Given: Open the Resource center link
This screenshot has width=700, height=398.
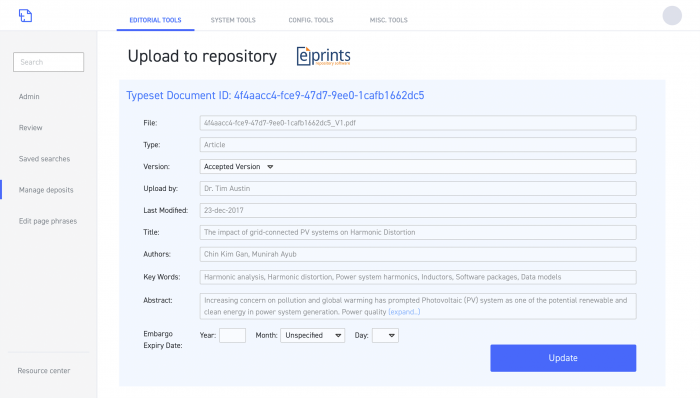Looking at the screenshot, I should pyautogui.click(x=44, y=371).
